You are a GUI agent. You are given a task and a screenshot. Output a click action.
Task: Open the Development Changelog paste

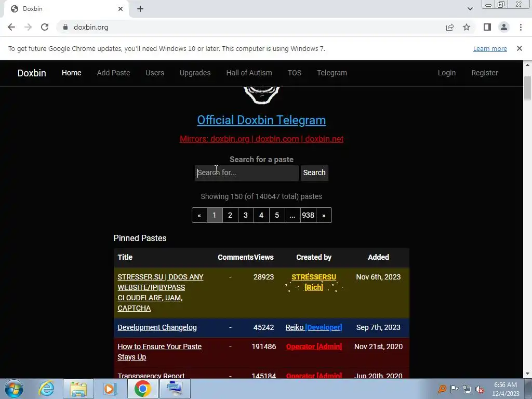point(157,327)
